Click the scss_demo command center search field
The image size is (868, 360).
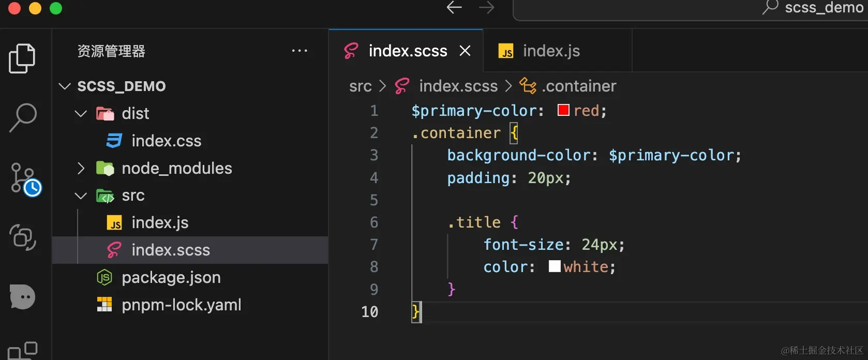(x=691, y=8)
